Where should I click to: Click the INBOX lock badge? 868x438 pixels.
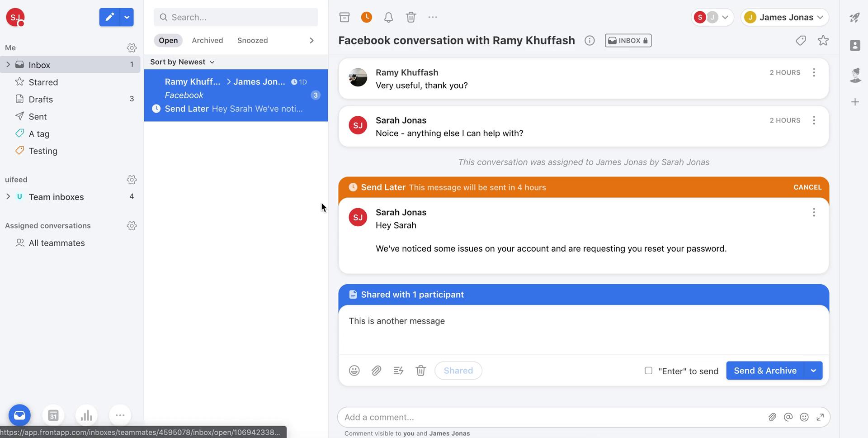click(628, 41)
